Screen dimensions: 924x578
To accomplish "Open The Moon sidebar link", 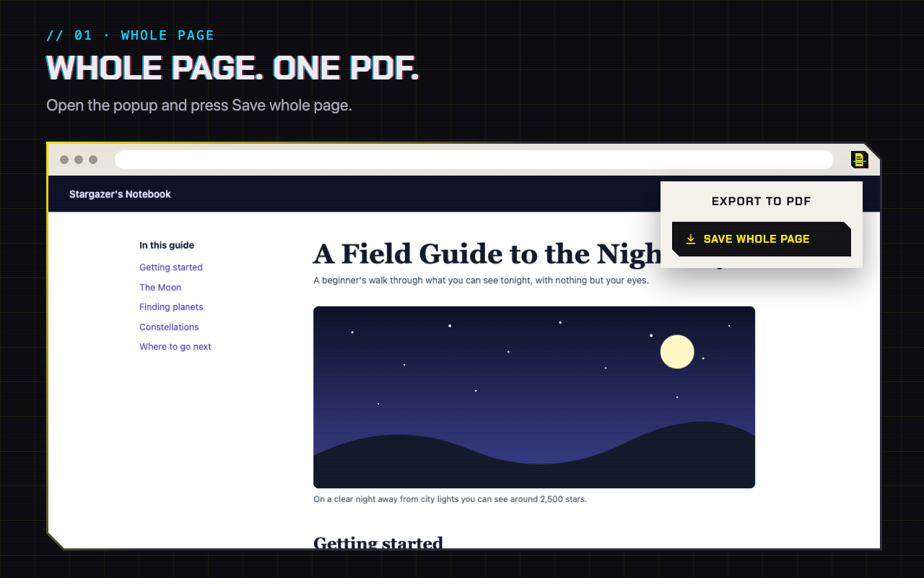I will (160, 288).
